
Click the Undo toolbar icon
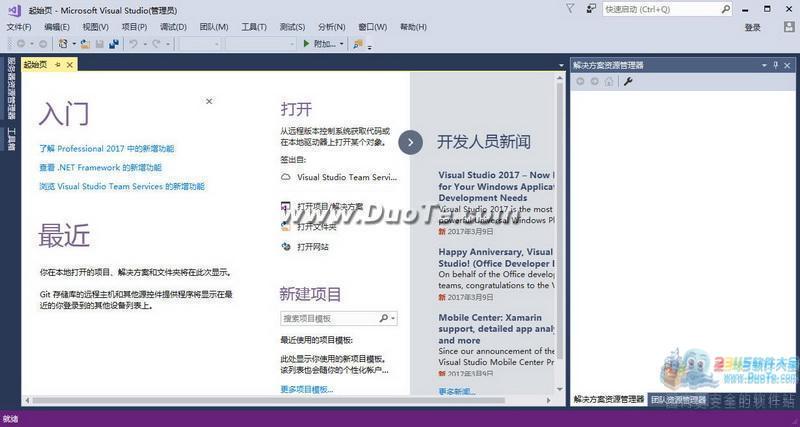133,44
